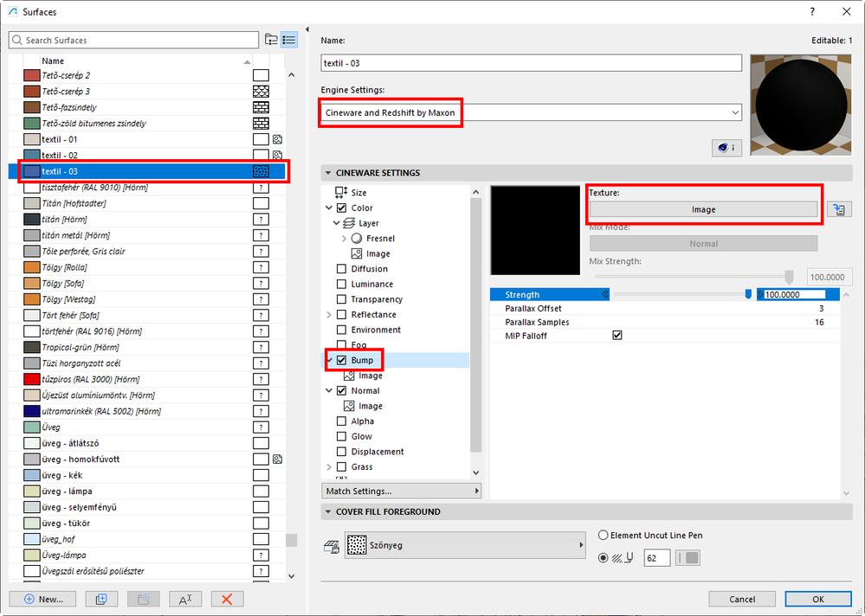Image resolution: width=865 pixels, height=616 pixels.
Task: Click fill pattern icon of Tető-fazsindely
Action: pyautogui.click(x=261, y=107)
